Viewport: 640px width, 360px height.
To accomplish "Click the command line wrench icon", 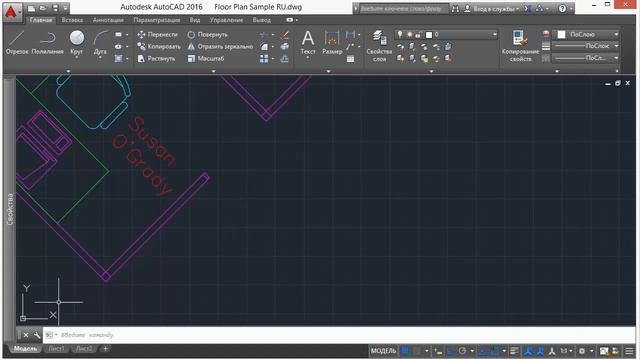I will [37, 335].
